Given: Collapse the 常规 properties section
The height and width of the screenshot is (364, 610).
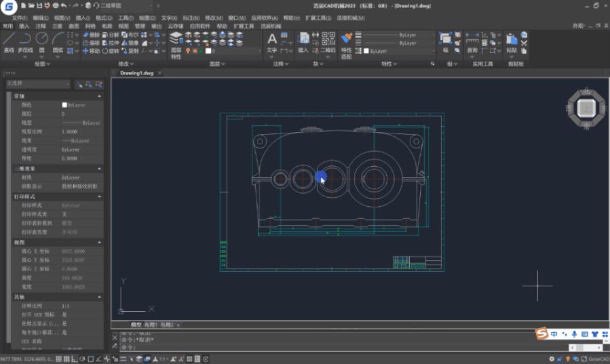Looking at the screenshot, I should coord(100,96).
